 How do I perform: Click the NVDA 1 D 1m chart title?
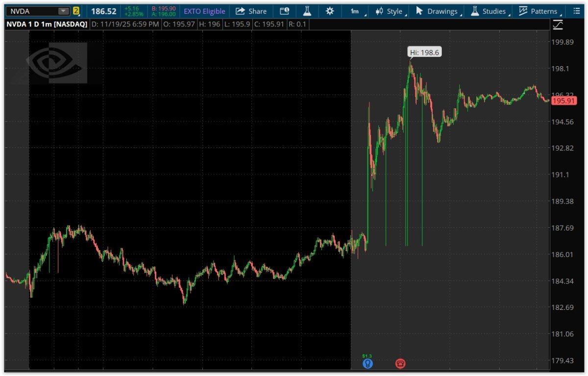pos(47,24)
